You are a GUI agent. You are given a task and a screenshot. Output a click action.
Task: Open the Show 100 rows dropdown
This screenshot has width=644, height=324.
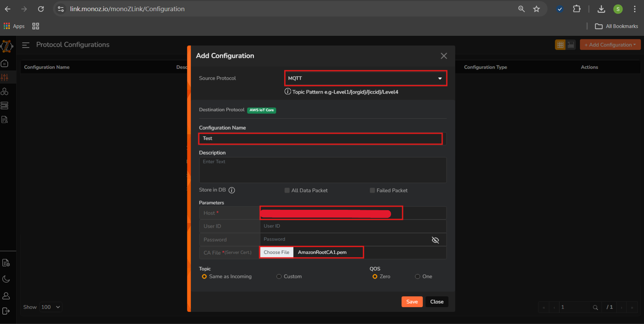click(x=51, y=307)
